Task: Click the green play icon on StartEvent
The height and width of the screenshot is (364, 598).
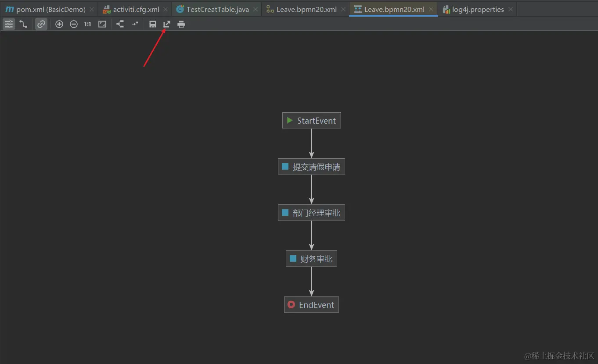Action: pyautogui.click(x=290, y=120)
